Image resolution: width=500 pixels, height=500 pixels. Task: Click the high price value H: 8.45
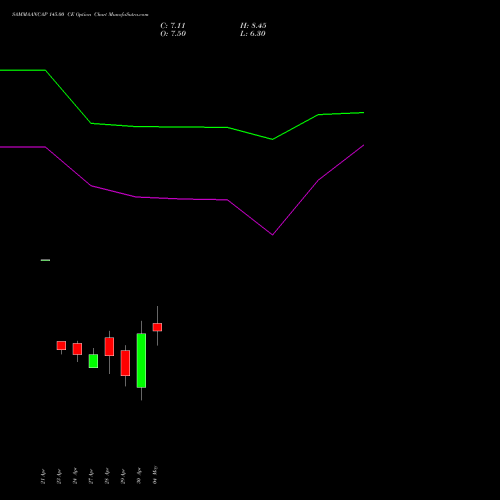point(253,25)
